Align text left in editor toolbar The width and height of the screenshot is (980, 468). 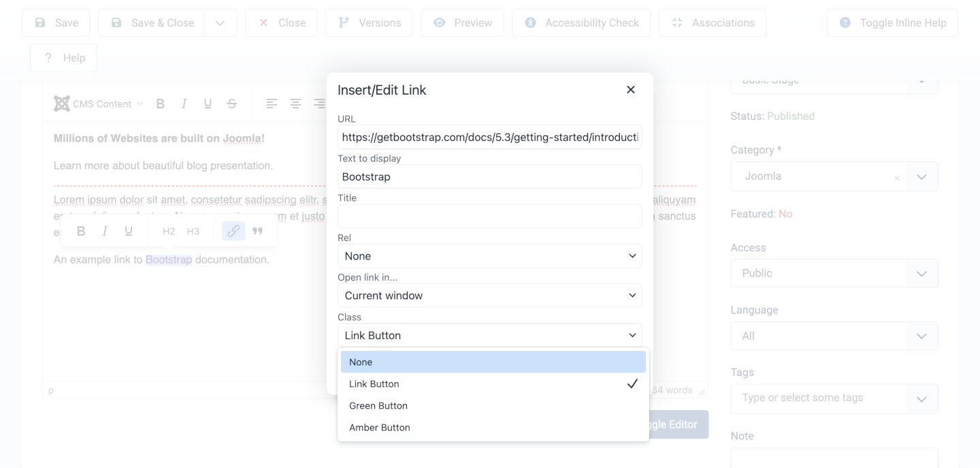272,104
